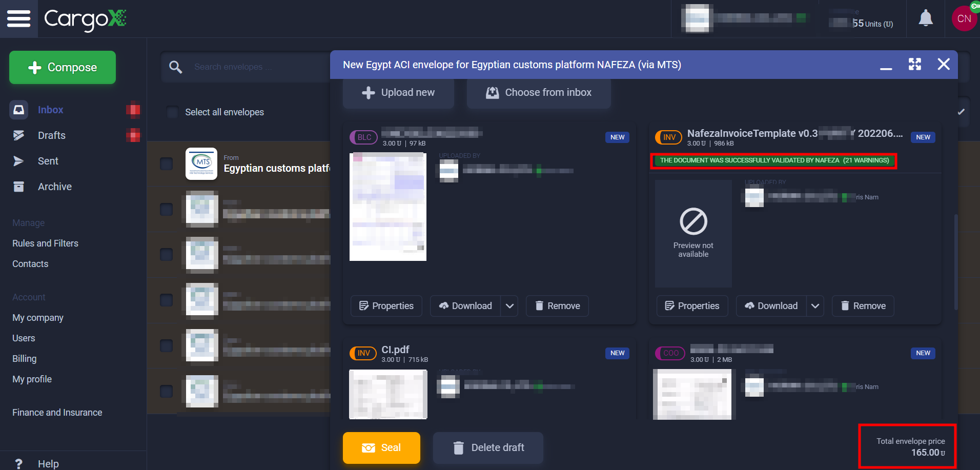This screenshot has width=980, height=470.
Task: Choose document from inbox
Action: (x=539, y=93)
